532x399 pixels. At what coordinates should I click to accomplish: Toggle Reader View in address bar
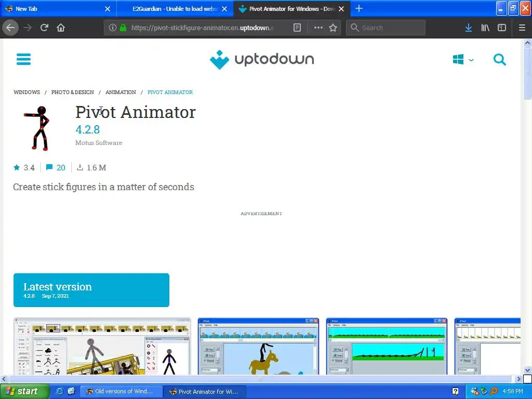coord(297,28)
